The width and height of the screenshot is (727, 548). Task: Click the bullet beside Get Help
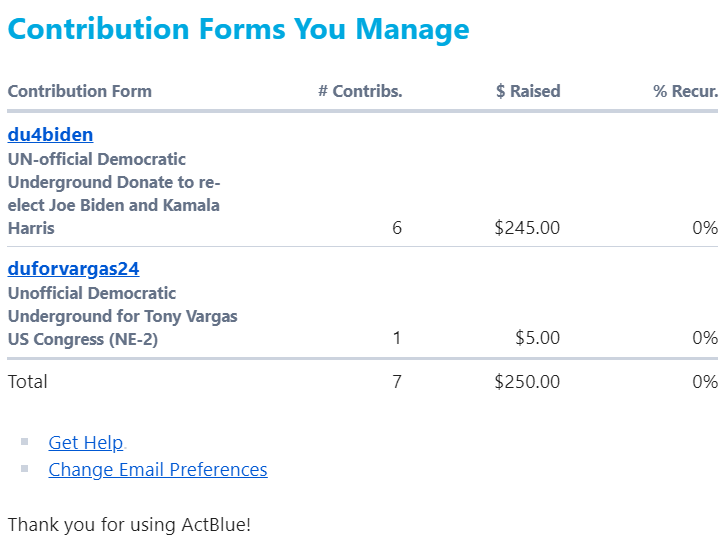click(25, 441)
